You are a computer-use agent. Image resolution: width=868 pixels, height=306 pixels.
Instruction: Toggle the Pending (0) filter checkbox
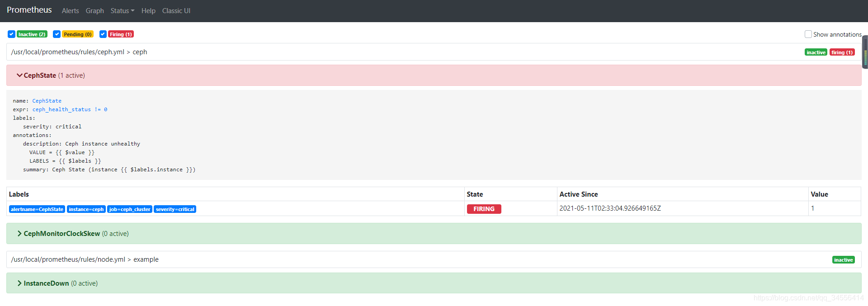pyautogui.click(x=57, y=34)
